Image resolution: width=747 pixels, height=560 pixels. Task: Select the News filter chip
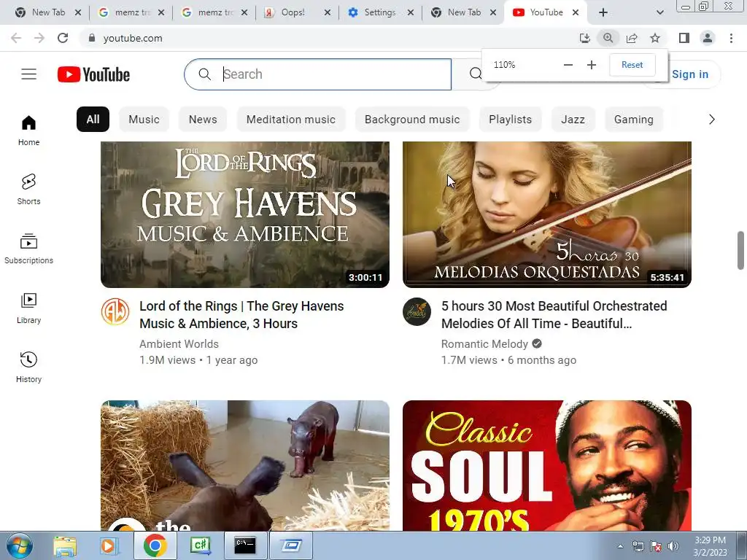coord(203,119)
